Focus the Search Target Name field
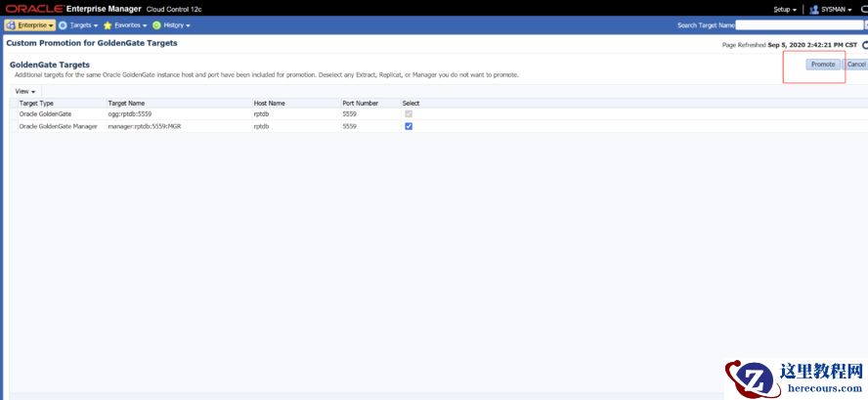This screenshot has width=868, height=400. click(x=799, y=25)
